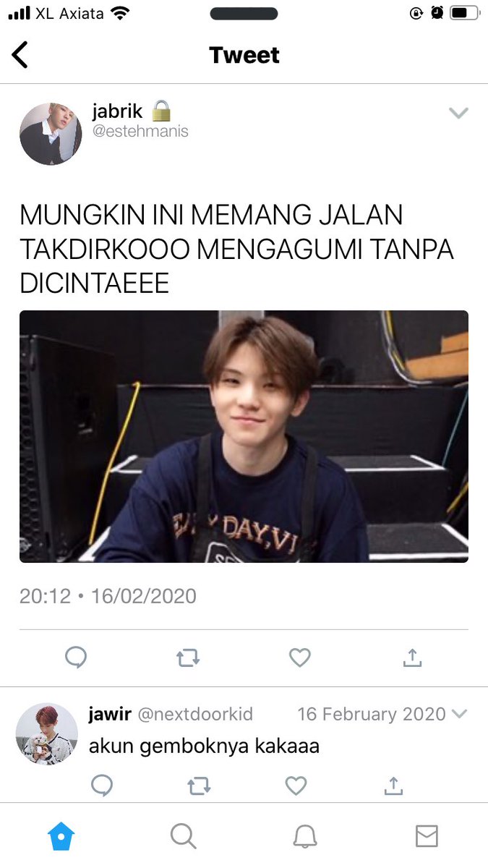Image resolution: width=488 pixels, height=868 pixels.
Task: Share jabrik's tweet
Action: (x=411, y=657)
